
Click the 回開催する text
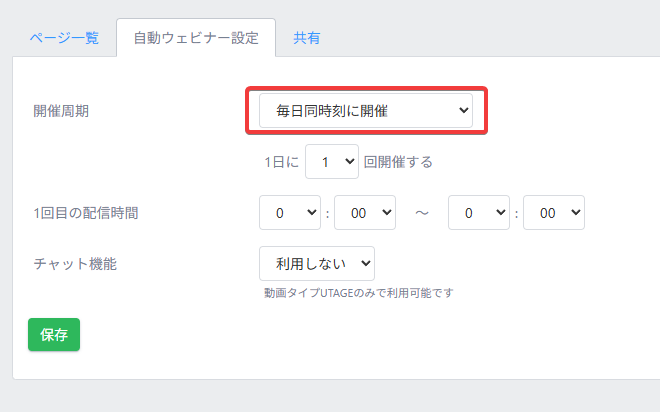[x=398, y=161]
